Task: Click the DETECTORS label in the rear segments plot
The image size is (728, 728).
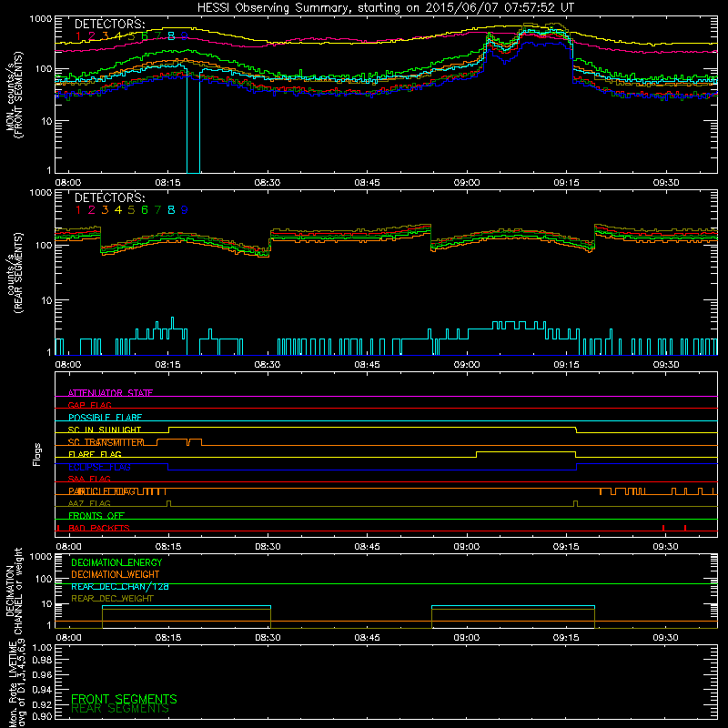Action: point(109,197)
